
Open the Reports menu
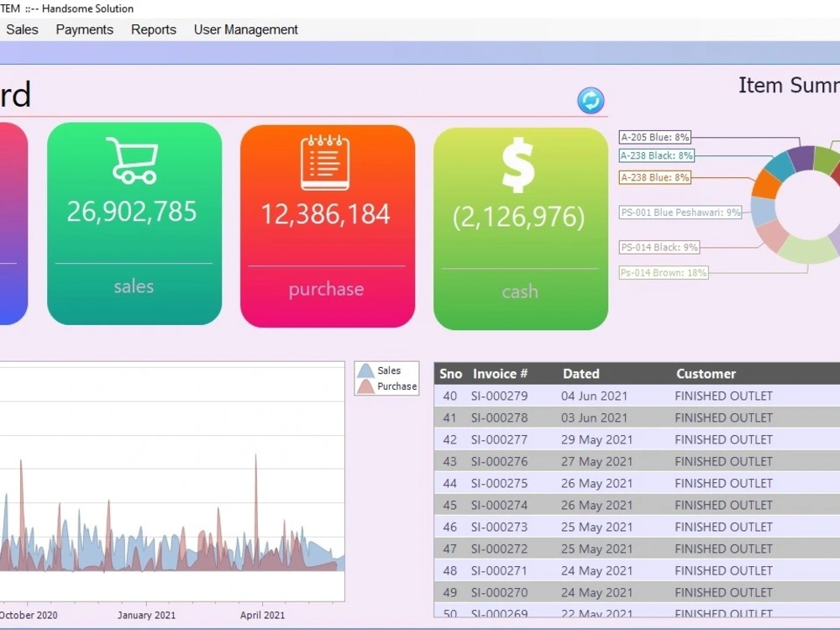154,29
